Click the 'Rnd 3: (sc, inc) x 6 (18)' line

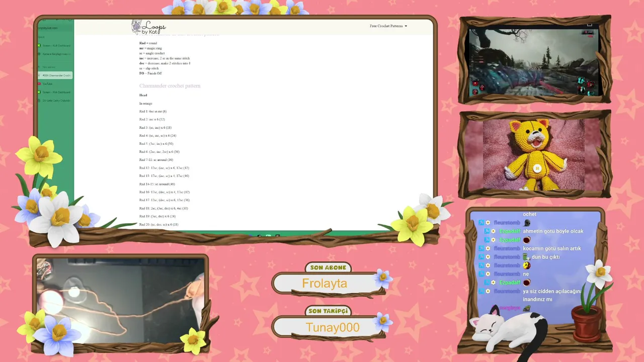coord(155,128)
